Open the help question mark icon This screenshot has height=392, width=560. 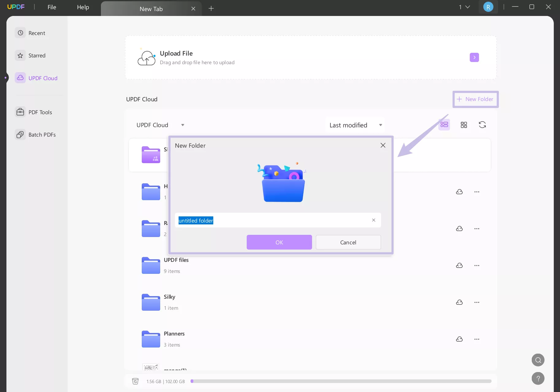(538, 378)
